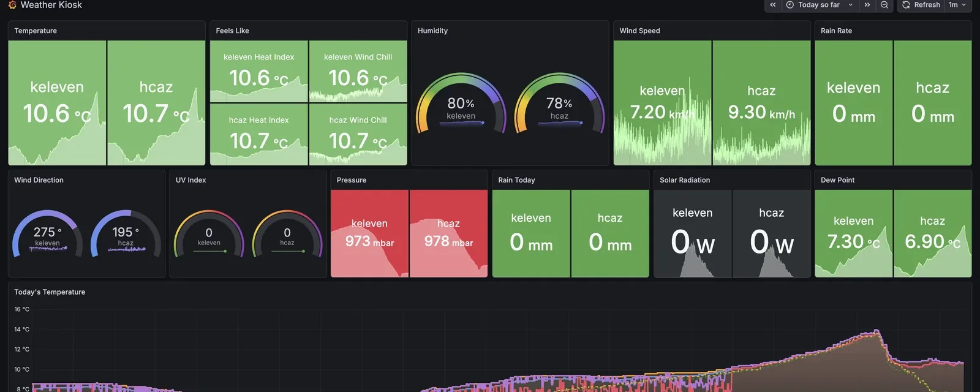Click the 10 °C axis label

point(21,369)
